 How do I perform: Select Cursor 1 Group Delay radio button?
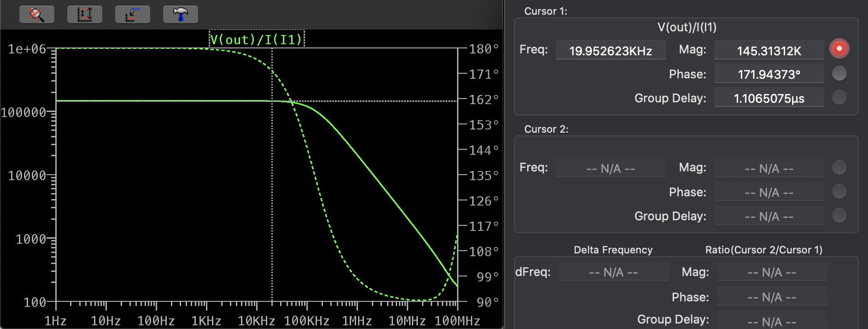839,97
